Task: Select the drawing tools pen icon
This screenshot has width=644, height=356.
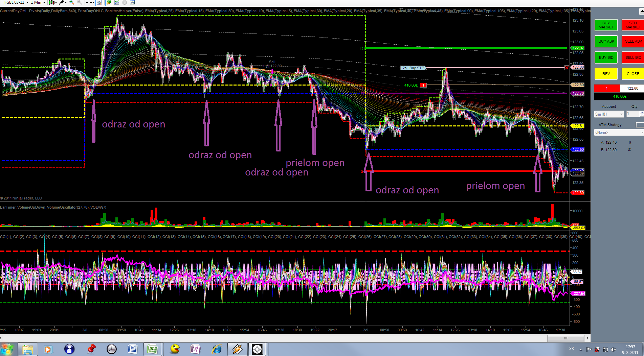Action: tap(63, 2)
